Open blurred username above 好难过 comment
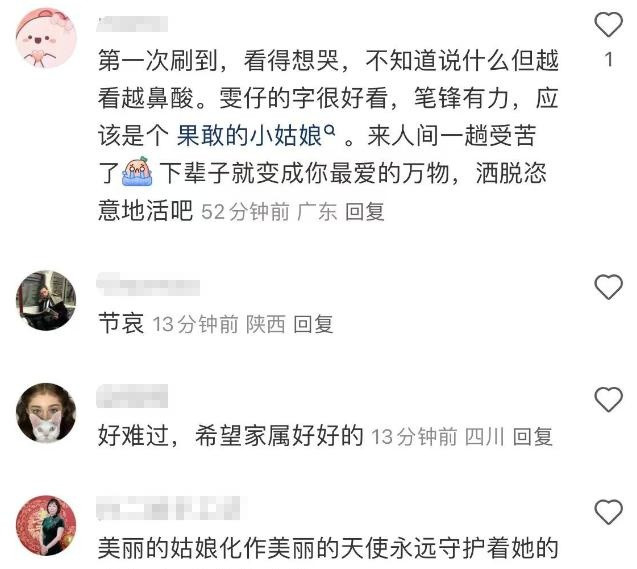The height and width of the screenshot is (569, 637). pyautogui.click(x=132, y=396)
